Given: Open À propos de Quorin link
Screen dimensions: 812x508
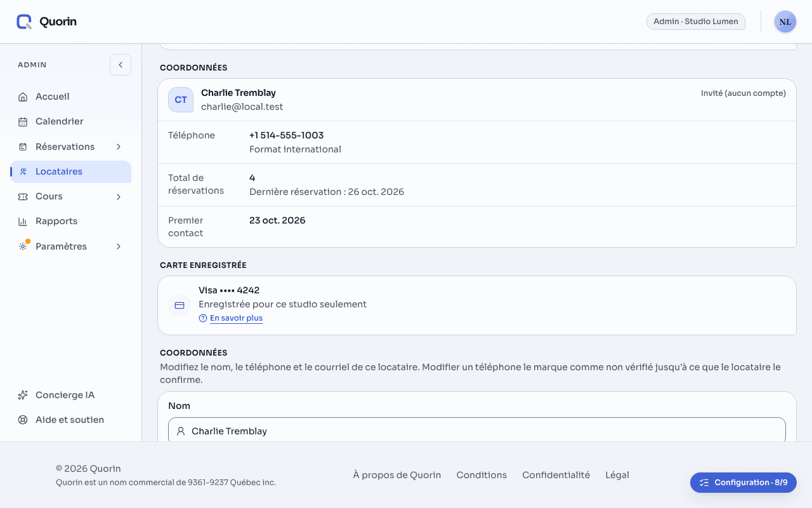Looking at the screenshot, I should (x=397, y=475).
